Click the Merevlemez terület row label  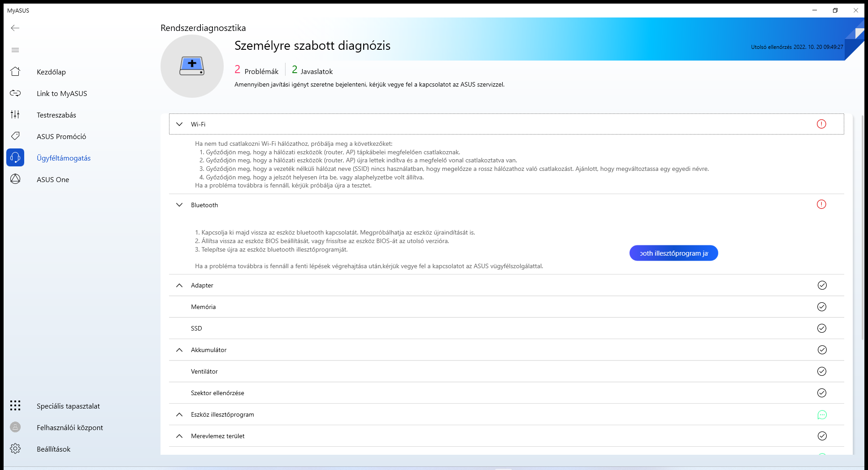[218, 436]
